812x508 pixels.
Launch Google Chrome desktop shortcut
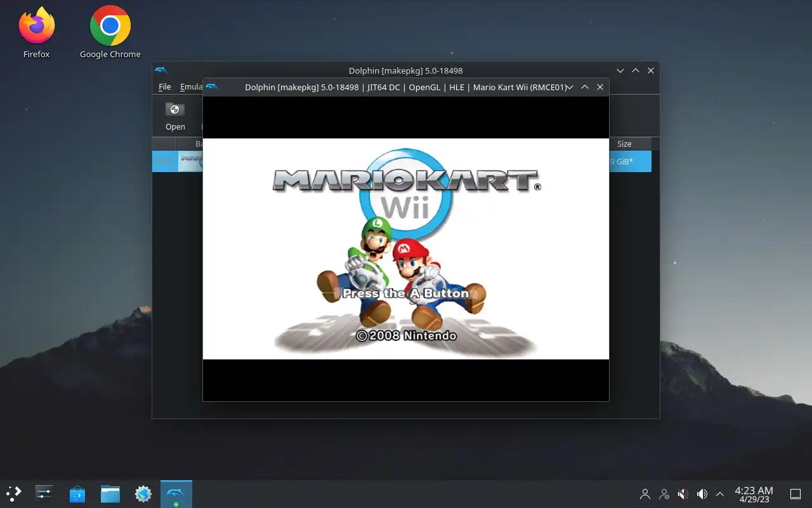(110, 32)
